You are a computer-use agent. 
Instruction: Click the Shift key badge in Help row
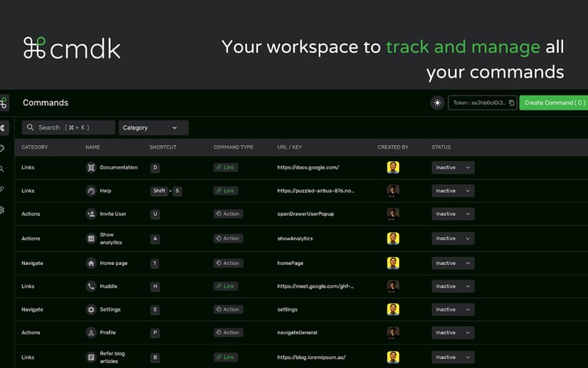[x=159, y=191]
